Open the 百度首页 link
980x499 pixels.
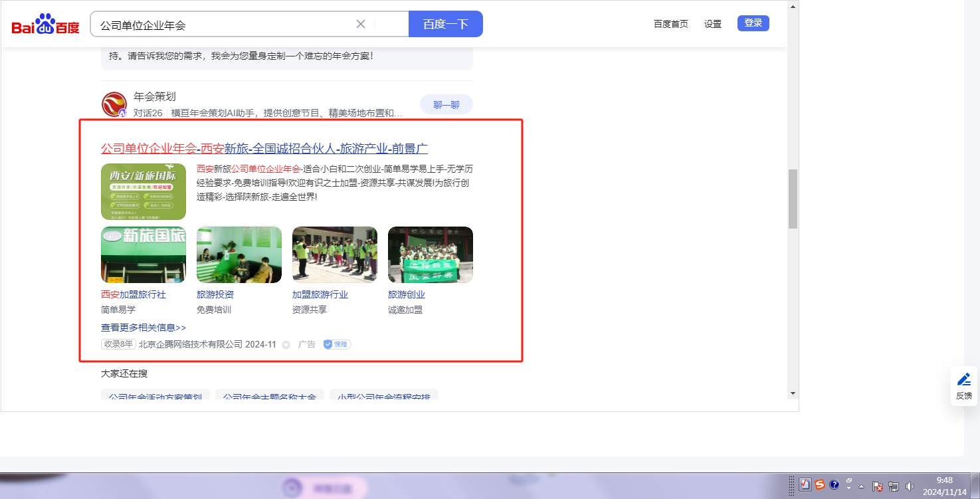pos(671,24)
